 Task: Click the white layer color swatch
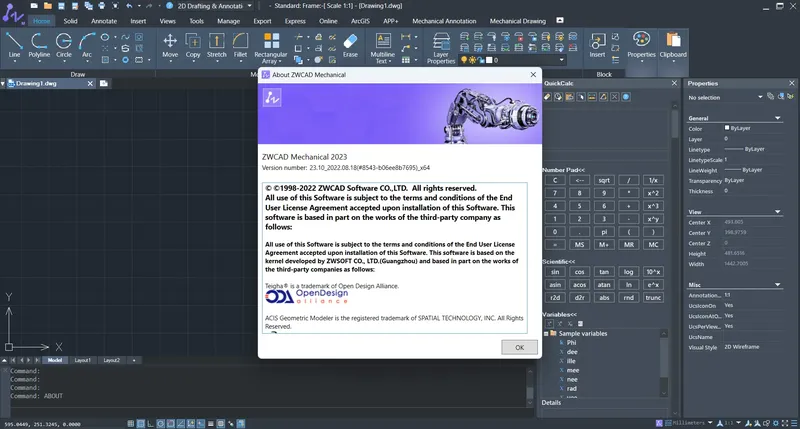coord(489,60)
